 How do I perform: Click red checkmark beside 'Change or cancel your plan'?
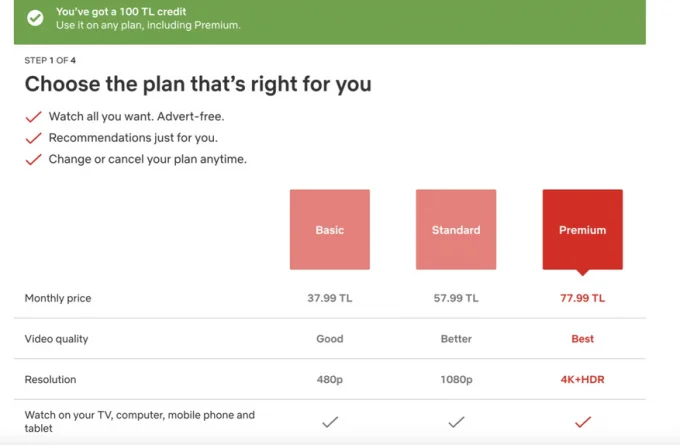point(33,160)
